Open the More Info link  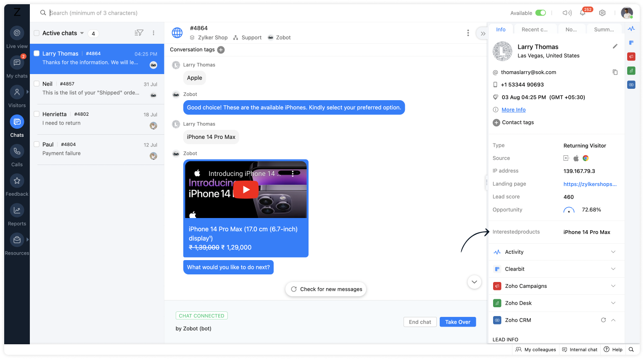(x=513, y=110)
